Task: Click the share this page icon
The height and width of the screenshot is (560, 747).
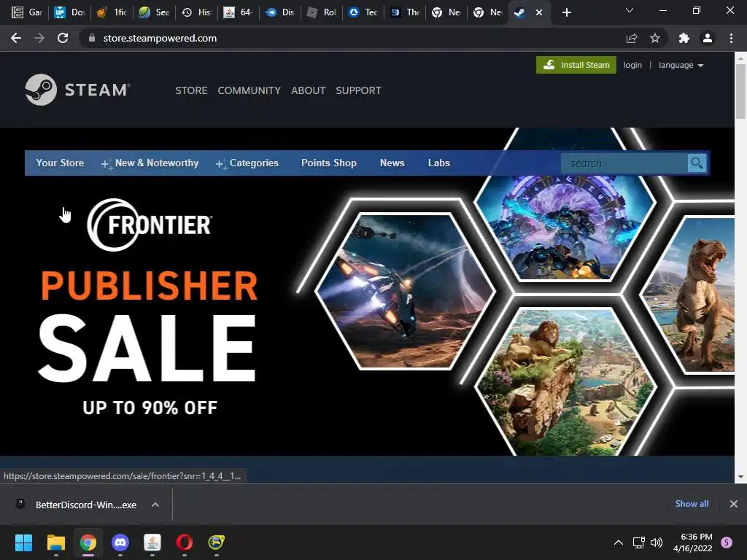Action: (x=632, y=38)
